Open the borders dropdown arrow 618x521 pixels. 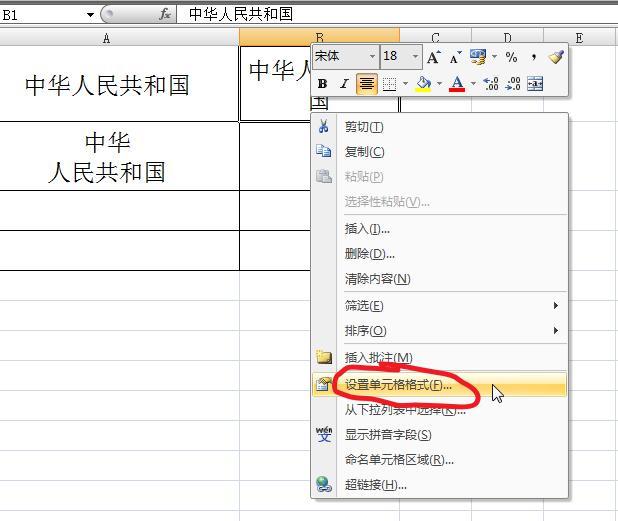[405, 84]
